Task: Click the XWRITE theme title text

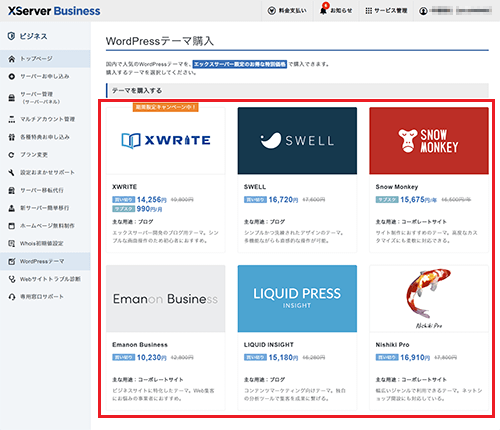Action: [x=125, y=187]
